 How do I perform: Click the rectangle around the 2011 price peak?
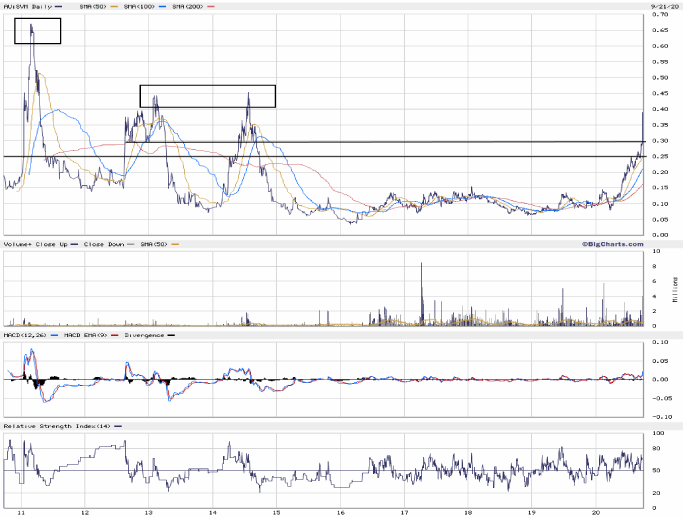point(37,31)
